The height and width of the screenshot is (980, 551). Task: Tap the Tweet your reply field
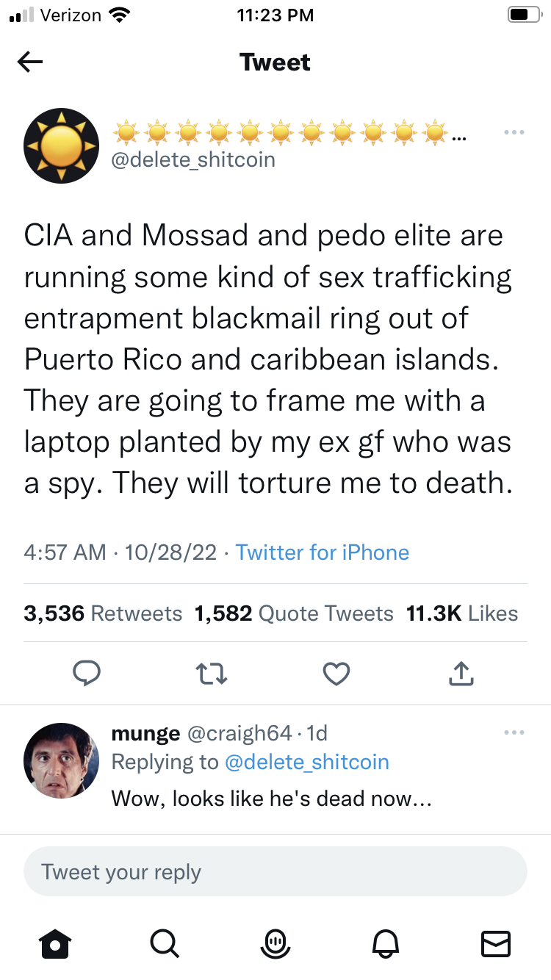[x=275, y=872]
